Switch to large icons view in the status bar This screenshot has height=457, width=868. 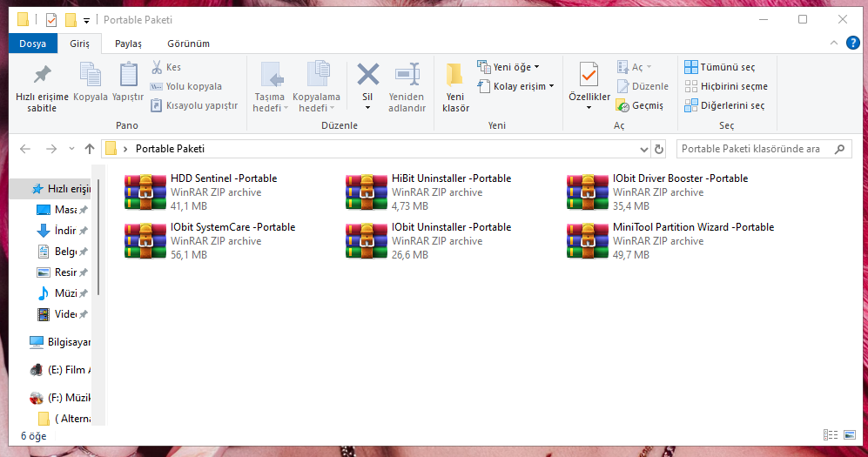(x=850, y=435)
